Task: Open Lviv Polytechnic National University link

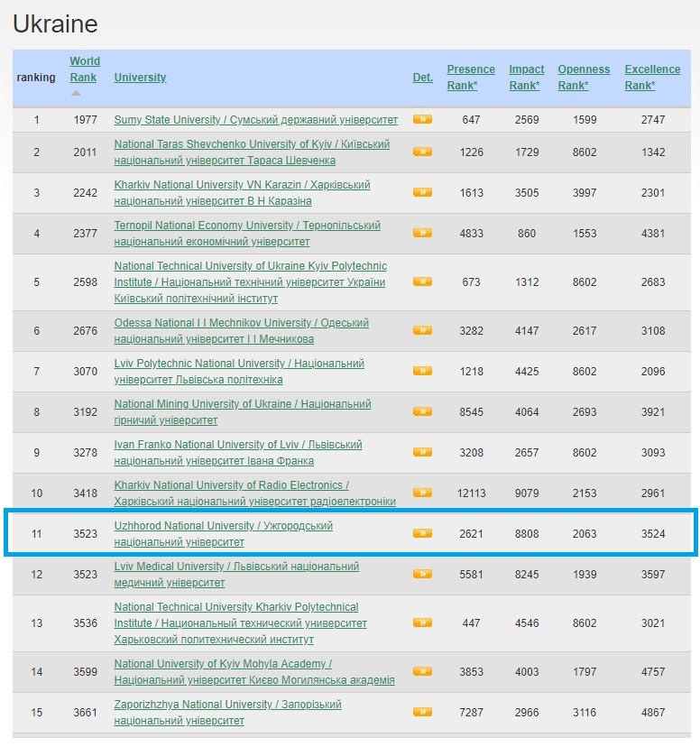Action: 239,371
